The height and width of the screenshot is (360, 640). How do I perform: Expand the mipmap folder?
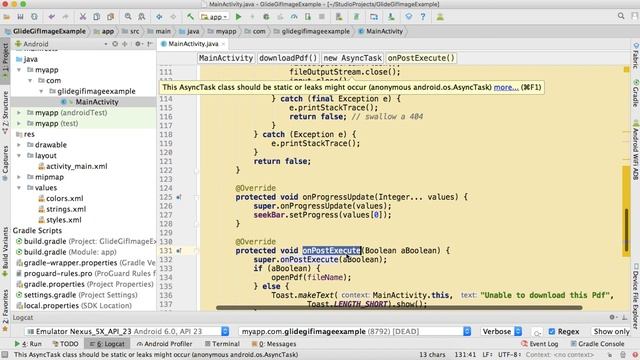coord(19,177)
